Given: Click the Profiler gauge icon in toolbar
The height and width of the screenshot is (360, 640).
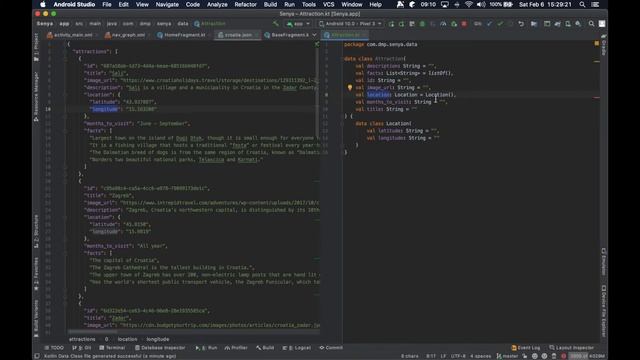Looking at the screenshot, I should point(443,24).
